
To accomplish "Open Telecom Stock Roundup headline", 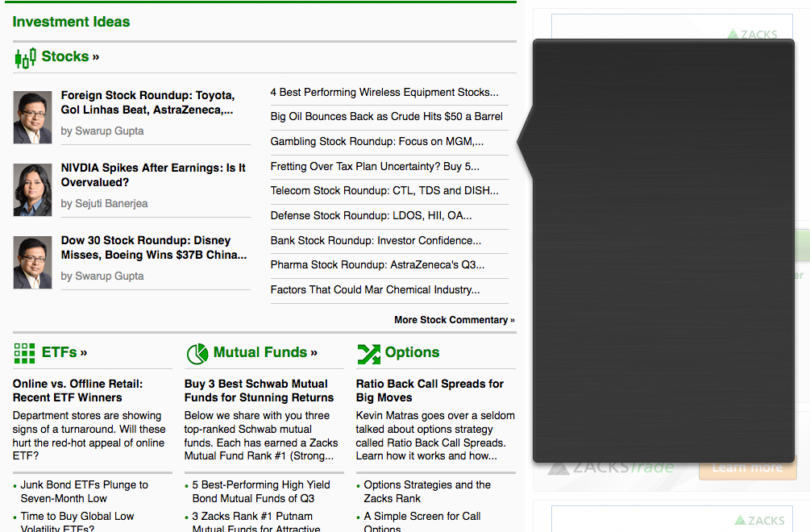I will pyautogui.click(x=384, y=191).
